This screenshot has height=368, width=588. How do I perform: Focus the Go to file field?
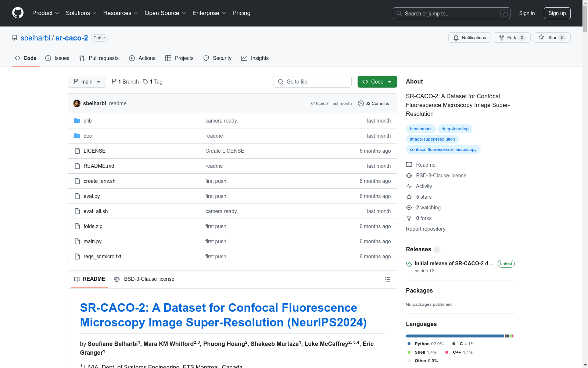point(312,82)
